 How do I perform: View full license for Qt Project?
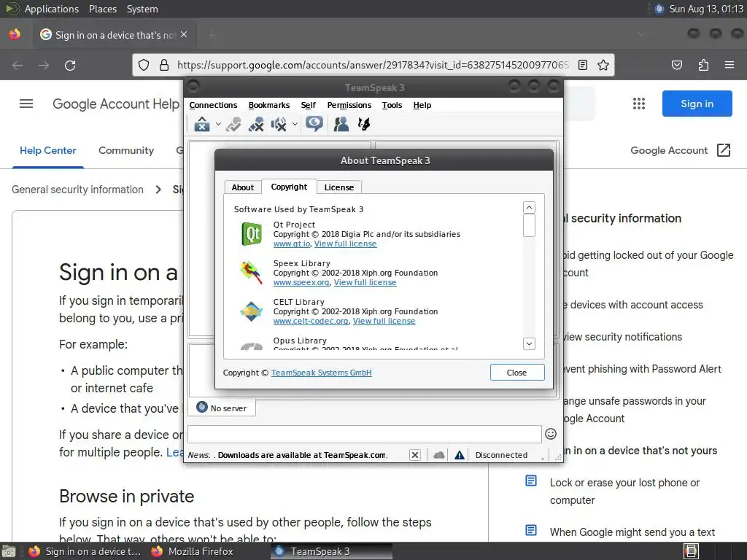tap(345, 244)
